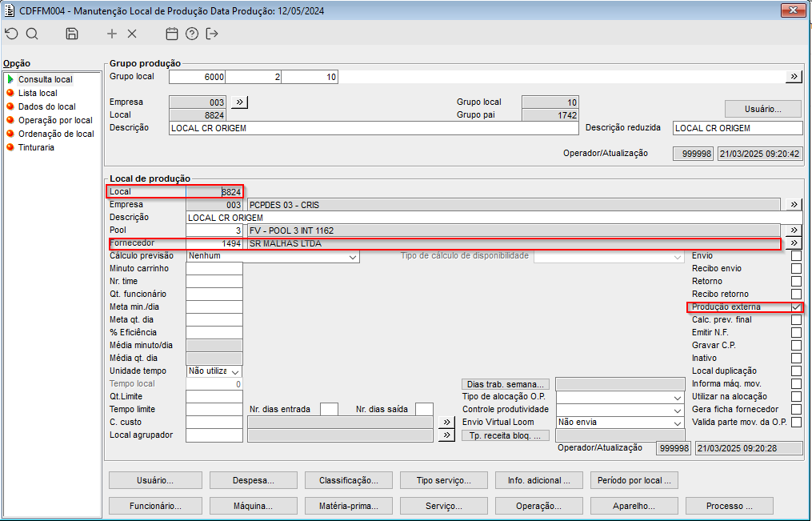812x521 pixels.
Task: Open the calendar toolbar icon
Action: click(x=171, y=34)
